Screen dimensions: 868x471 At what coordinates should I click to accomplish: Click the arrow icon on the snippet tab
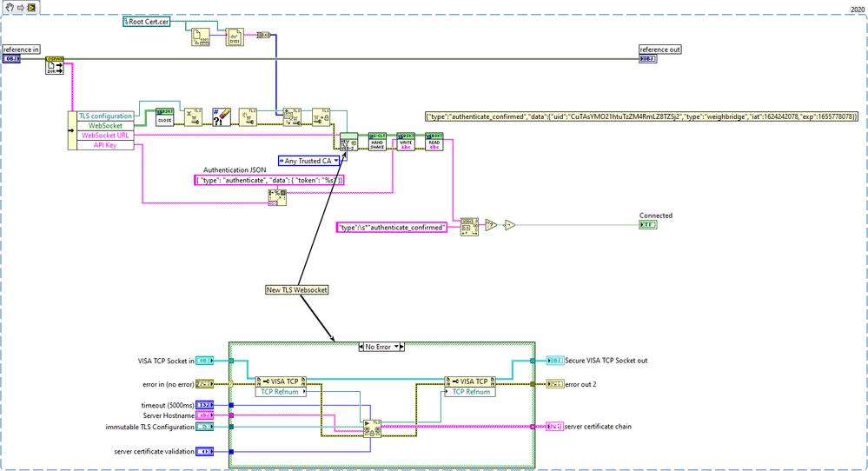coord(21,8)
